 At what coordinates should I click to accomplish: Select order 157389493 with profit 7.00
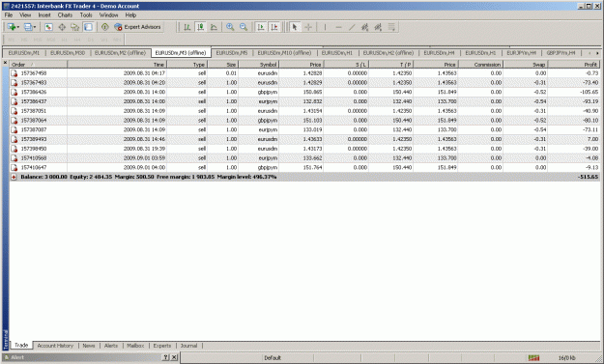(304, 139)
